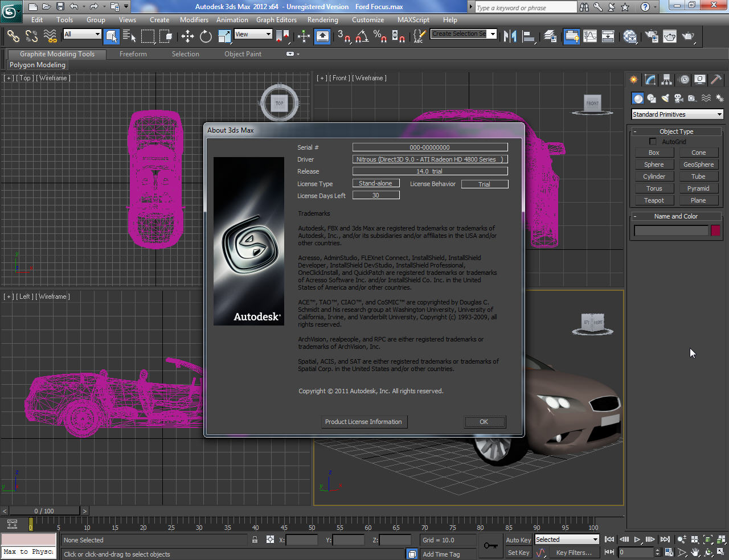Open Curve Editor icon
729x560 pixels.
click(590, 36)
